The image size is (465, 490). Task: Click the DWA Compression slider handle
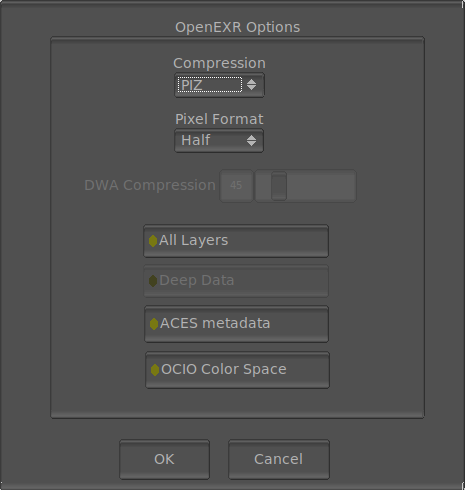coord(279,186)
